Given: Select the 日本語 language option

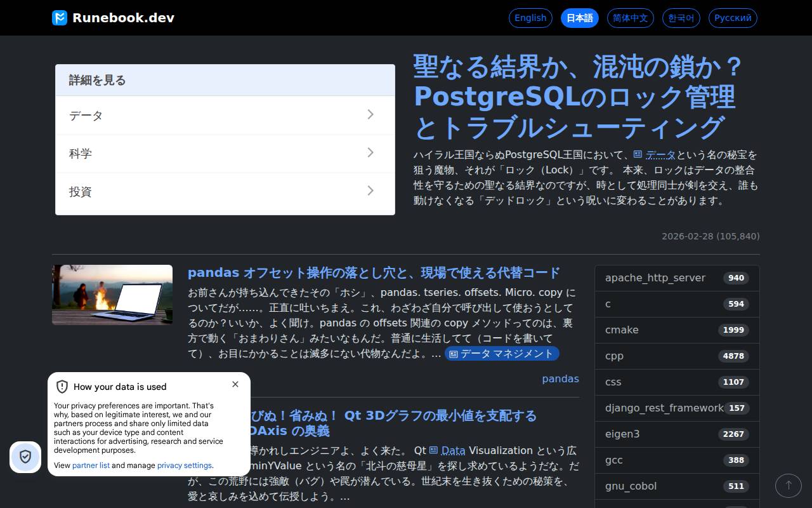Looking at the screenshot, I should click(580, 18).
